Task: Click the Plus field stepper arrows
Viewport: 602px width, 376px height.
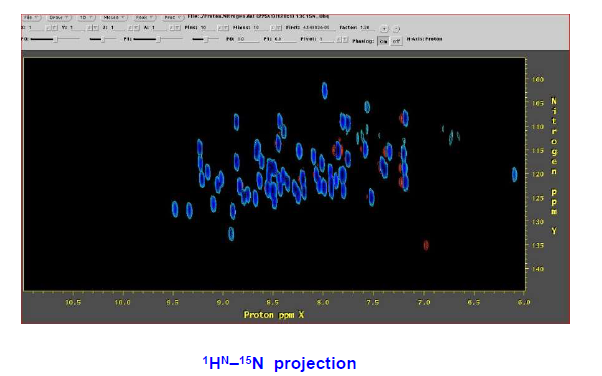Action: coord(224,28)
